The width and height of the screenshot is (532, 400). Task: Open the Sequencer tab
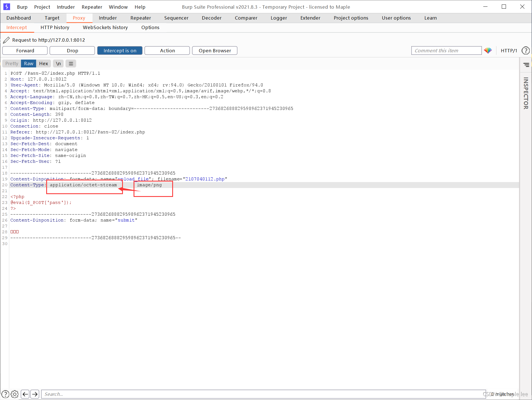point(176,18)
